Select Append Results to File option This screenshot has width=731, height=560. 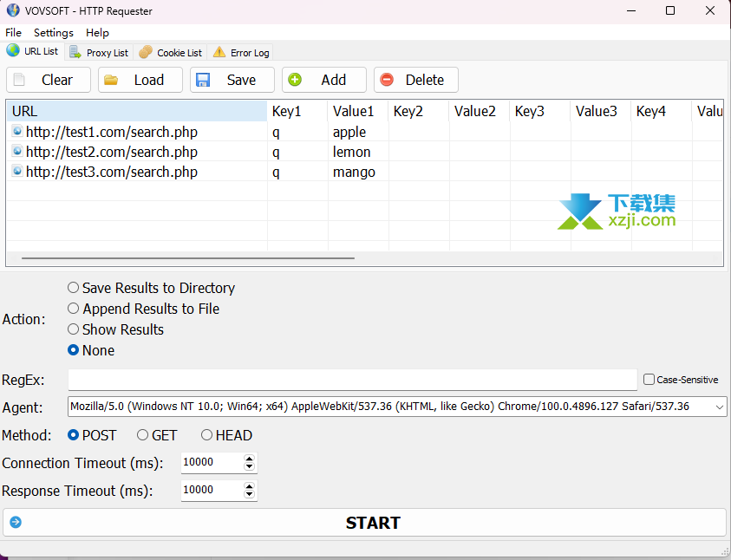[x=73, y=309]
